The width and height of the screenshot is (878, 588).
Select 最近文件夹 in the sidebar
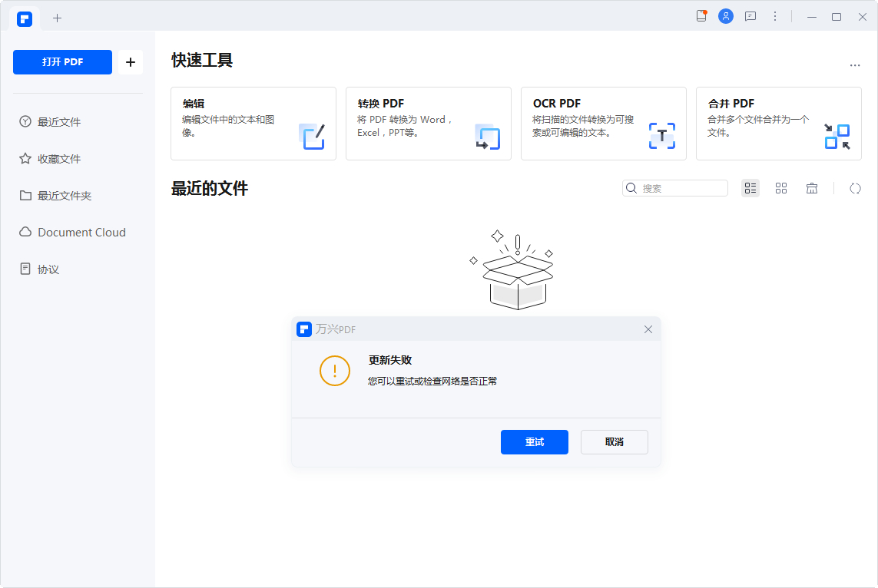click(65, 196)
